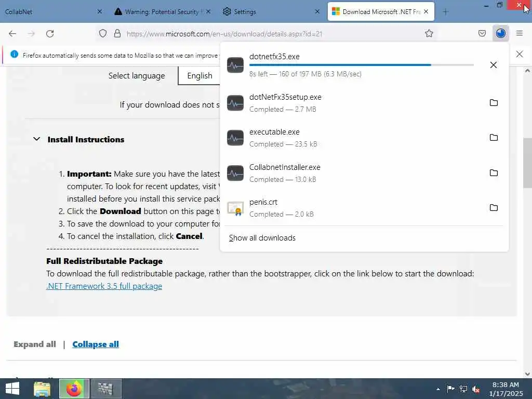Collapse the Install Instructions section chevron
This screenshot has width=532, height=399.
pyautogui.click(x=37, y=139)
